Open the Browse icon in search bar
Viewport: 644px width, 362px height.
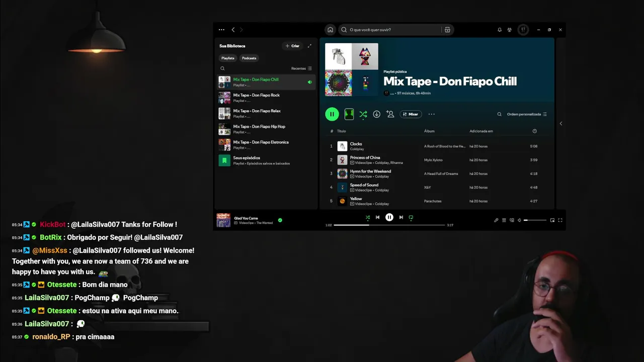(447, 30)
